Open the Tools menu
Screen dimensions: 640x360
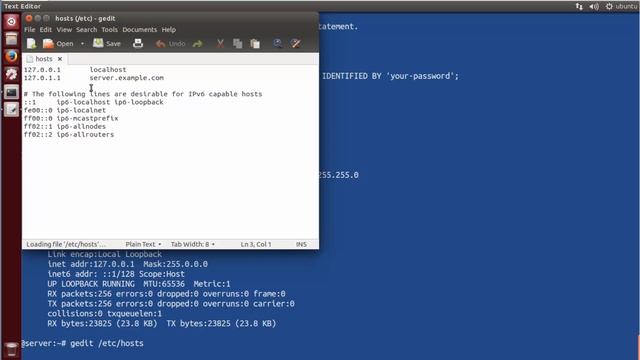(x=109, y=29)
